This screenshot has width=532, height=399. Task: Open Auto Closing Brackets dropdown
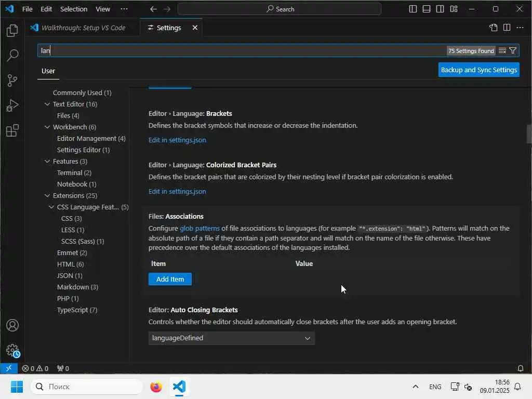pos(231,338)
